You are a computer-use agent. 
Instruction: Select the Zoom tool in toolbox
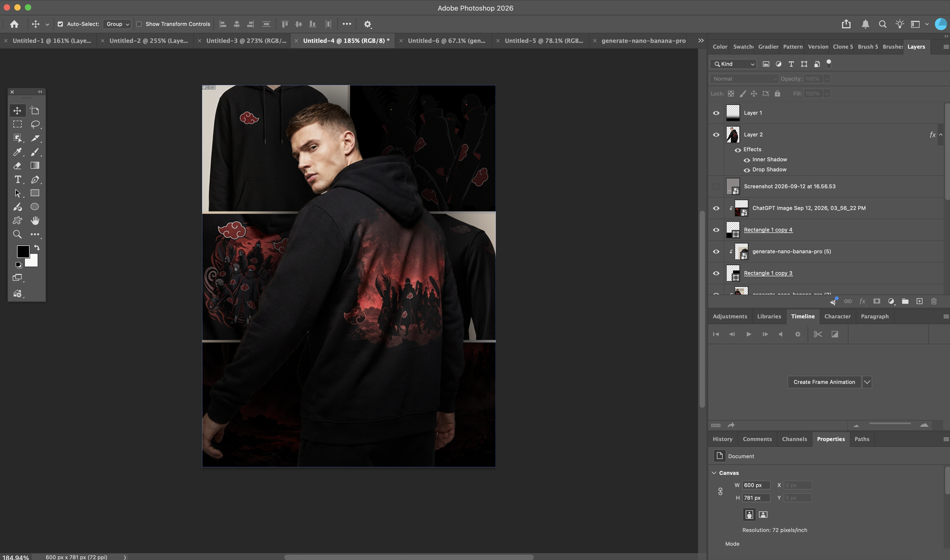point(17,234)
